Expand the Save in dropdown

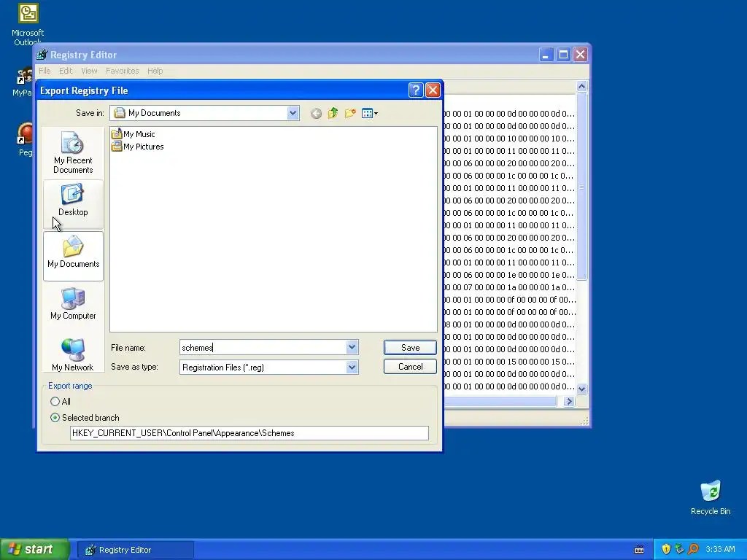tap(293, 113)
